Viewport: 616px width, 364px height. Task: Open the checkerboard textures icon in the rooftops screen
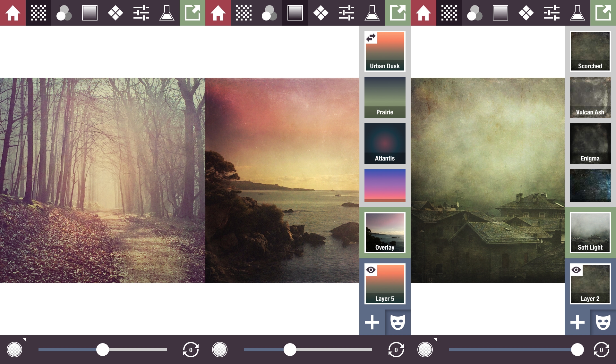449,13
